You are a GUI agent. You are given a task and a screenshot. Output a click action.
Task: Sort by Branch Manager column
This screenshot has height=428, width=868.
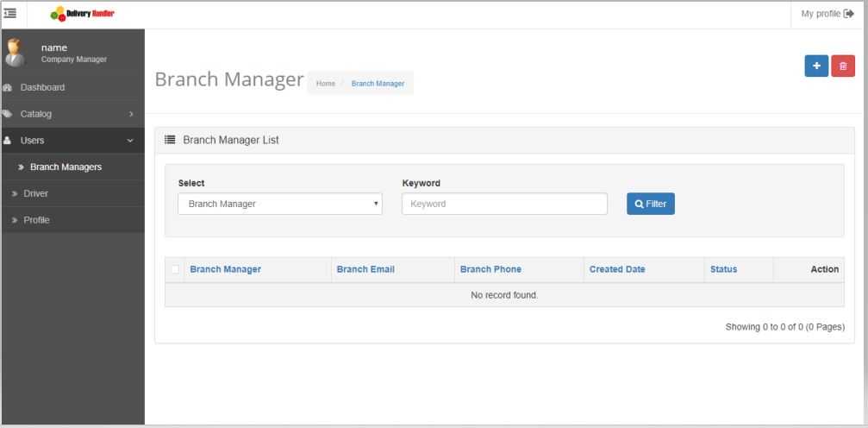pyautogui.click(x=225, y=269)
